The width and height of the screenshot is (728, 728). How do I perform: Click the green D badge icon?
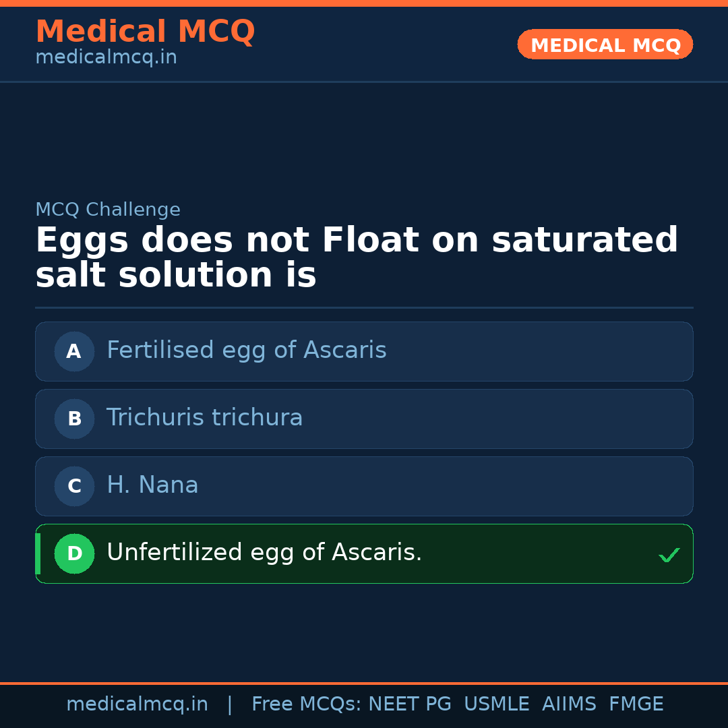point(74,553)
